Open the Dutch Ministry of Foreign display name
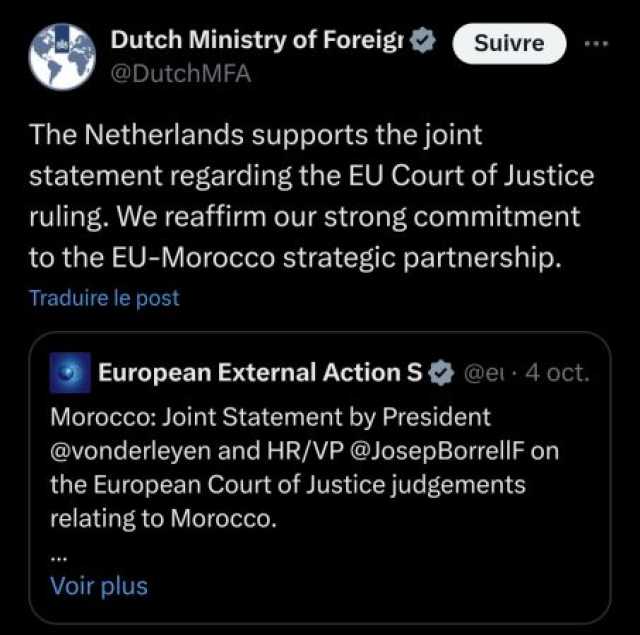 click(x=258, y=40)
